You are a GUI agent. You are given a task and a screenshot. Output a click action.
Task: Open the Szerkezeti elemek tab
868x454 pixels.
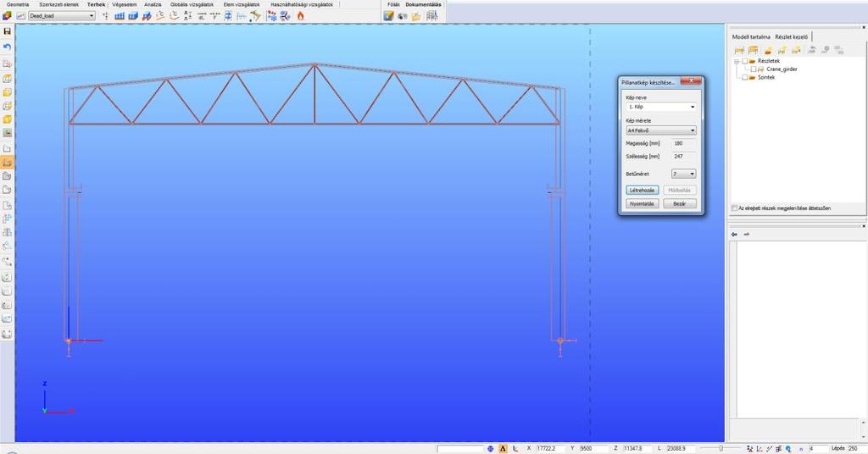59,4
